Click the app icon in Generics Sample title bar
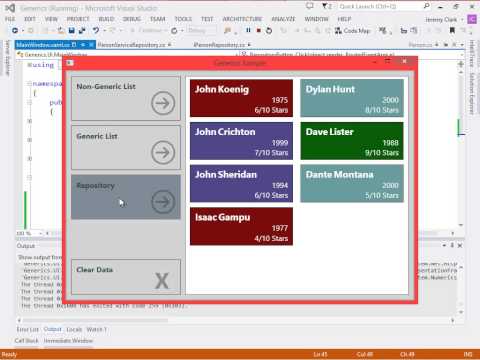The width and height of the screenshot is (480, 360). click(70, 63)
